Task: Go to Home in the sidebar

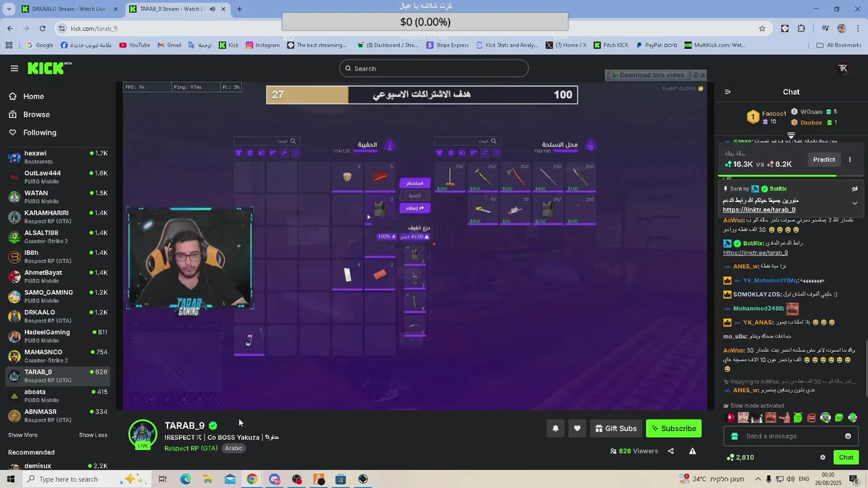Action: point(33,96)
